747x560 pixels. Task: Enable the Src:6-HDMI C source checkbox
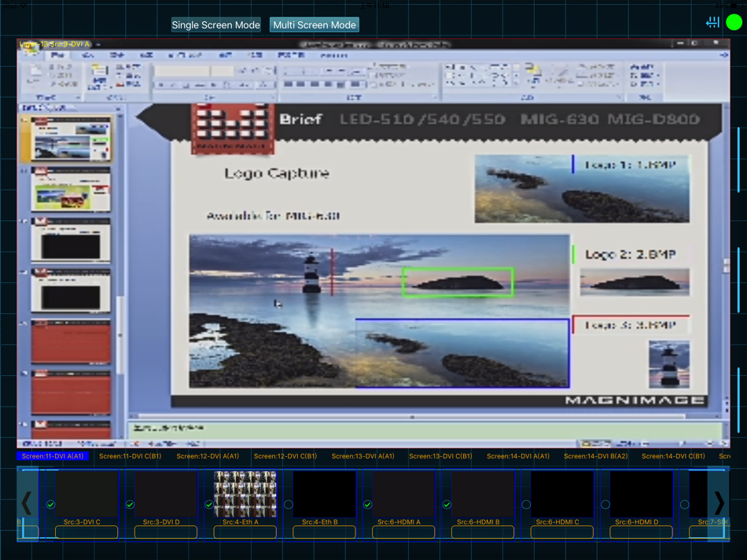[x=526, y=505]
